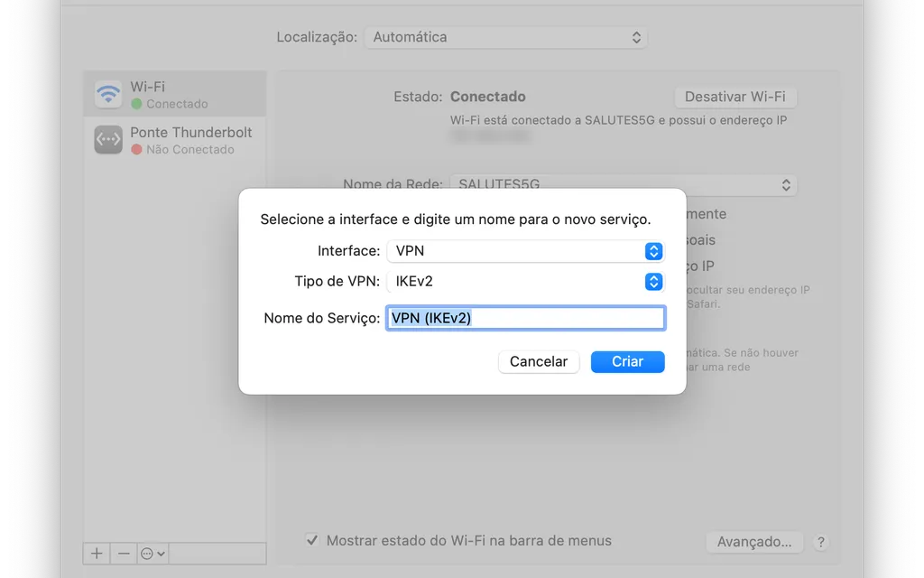Screen dimensions: 924x578
Task: Open the Nome da Rede dropdown
Action: tap(624, 184)
